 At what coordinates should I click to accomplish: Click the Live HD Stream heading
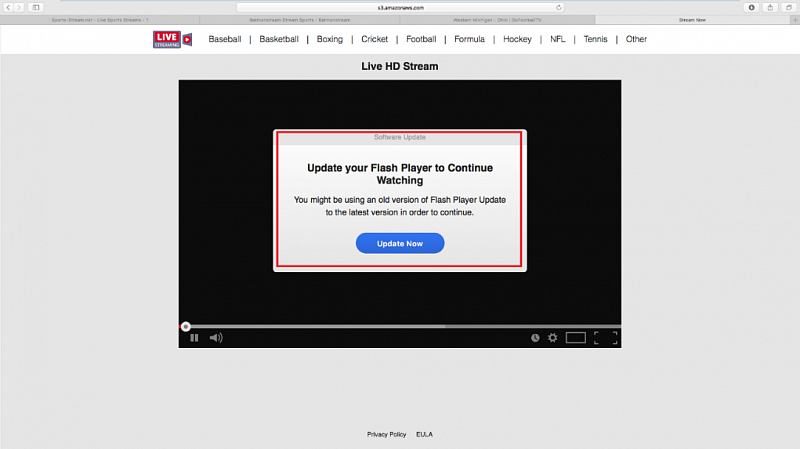(x=400, y=66)
